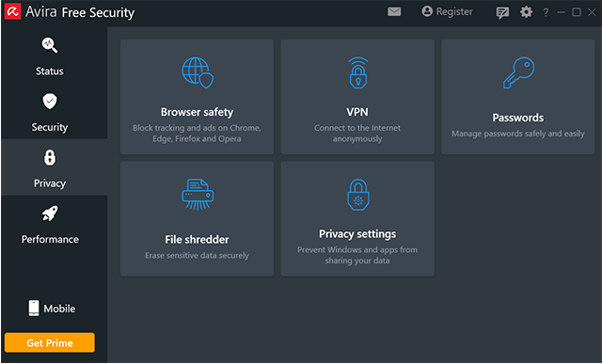Screen dimensions: 602x364
Task: Switch to the Status tab label
Action: 50,71
